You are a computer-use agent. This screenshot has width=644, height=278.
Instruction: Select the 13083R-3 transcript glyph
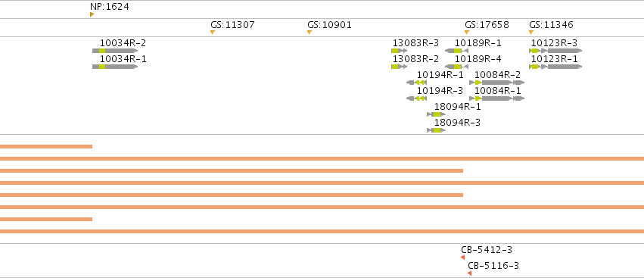coord(400,51)
